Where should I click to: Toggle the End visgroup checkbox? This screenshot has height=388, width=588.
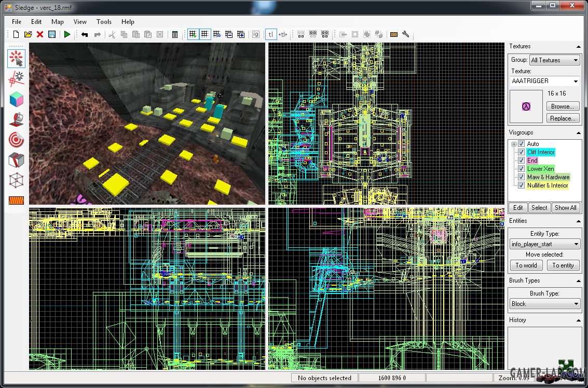(x=521, y=160)
